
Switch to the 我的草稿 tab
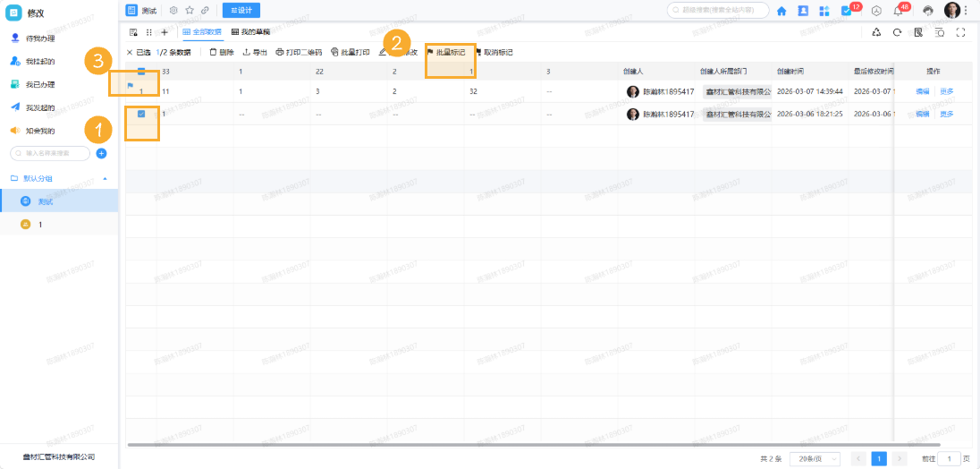click(250, 32)
